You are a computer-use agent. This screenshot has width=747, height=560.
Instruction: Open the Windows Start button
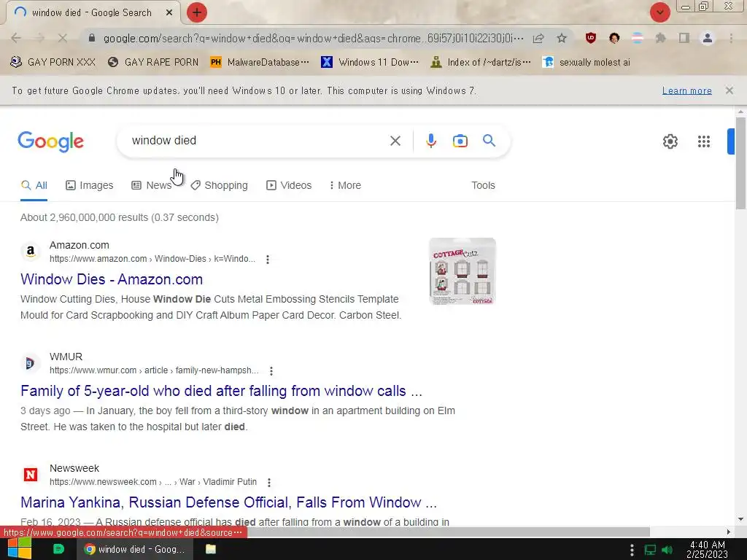point(19,548)
